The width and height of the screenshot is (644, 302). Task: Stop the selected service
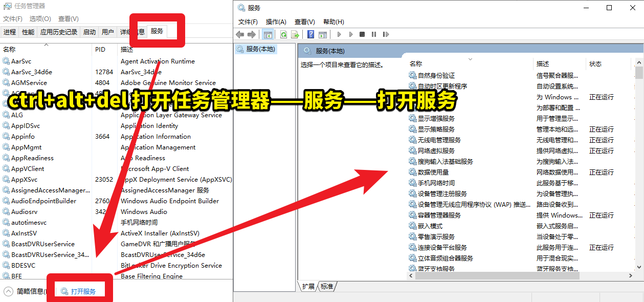click(363, 34)
